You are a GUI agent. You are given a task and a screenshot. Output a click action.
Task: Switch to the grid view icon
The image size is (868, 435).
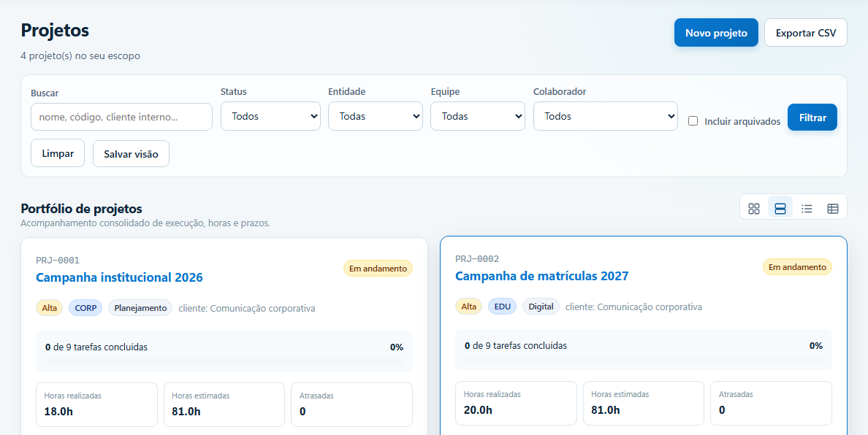(753, 209)
